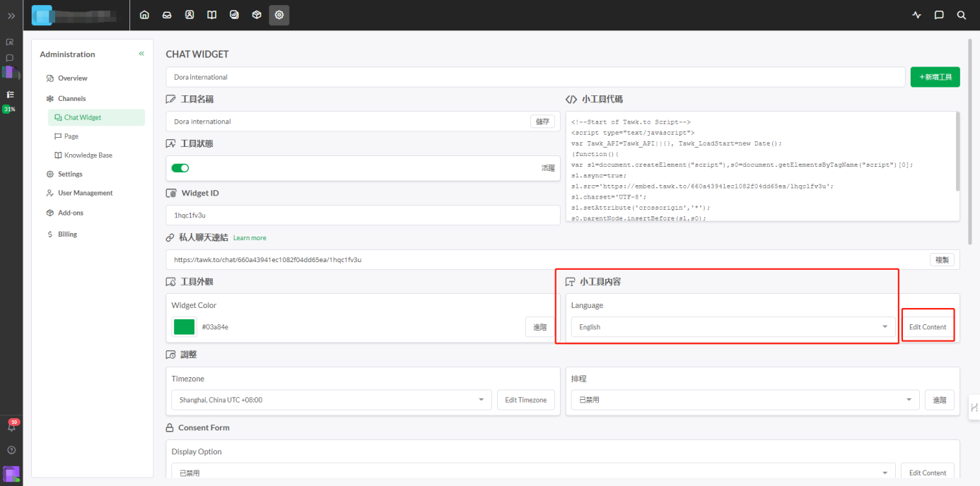Click the settings gear icon in top bar
980x486 pixels.
(279, 15)
